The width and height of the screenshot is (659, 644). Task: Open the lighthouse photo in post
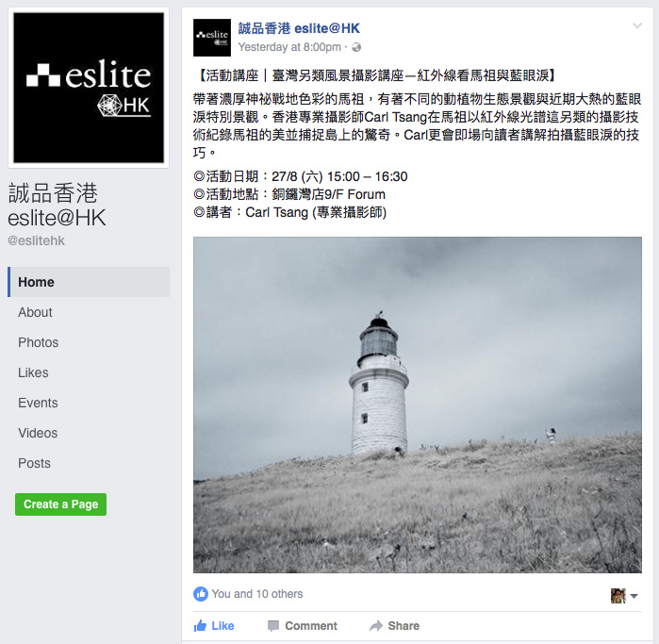tap(418, 405)
